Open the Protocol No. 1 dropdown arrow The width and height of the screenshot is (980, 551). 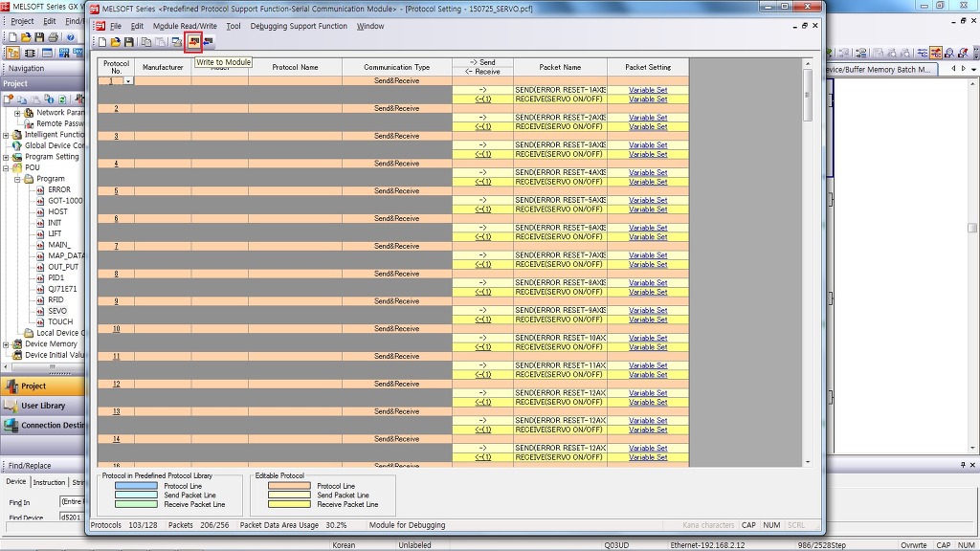point(128,81)
